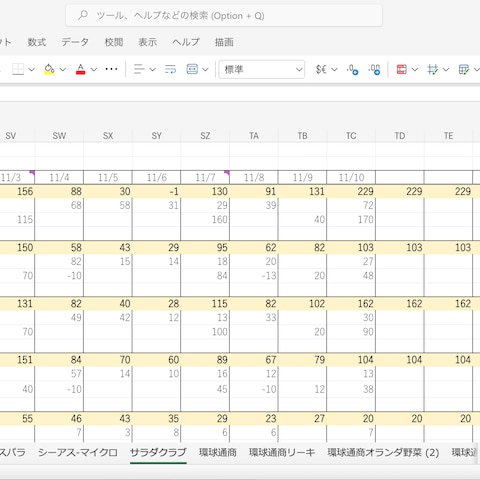The width and height of the screenshot is (480, 480).
Task: Select column header TD
Action: pos(400,136)
